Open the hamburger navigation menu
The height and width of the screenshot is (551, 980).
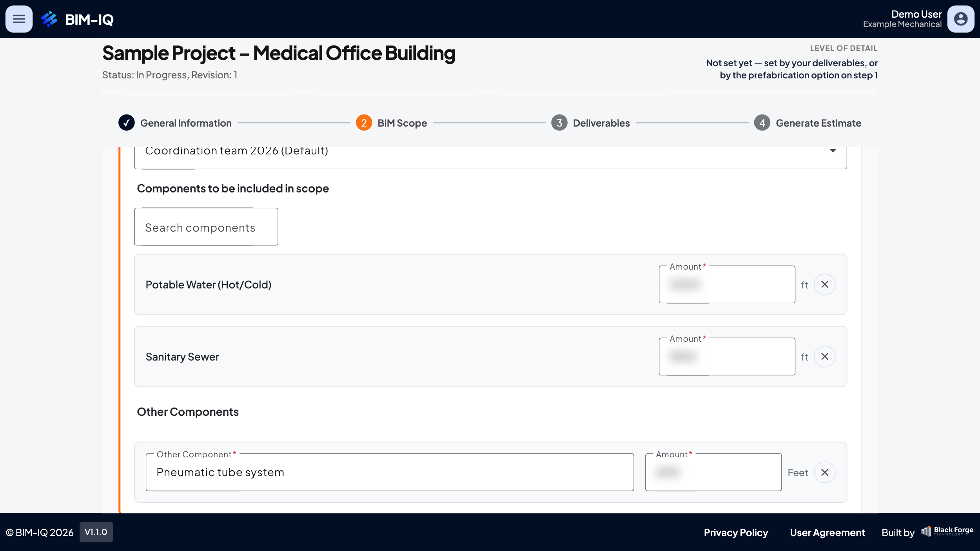click(19, 19)
